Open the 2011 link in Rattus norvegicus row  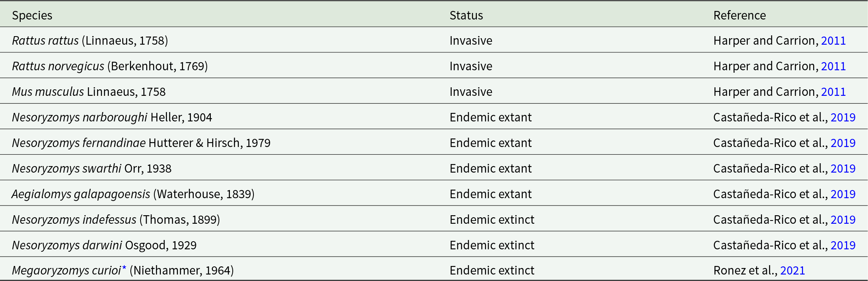[833, 66]
